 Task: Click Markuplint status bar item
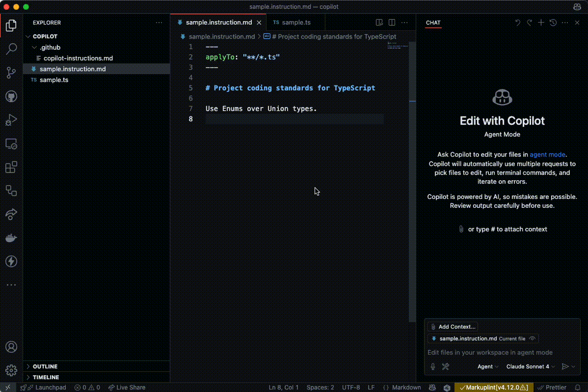[493, 387]
